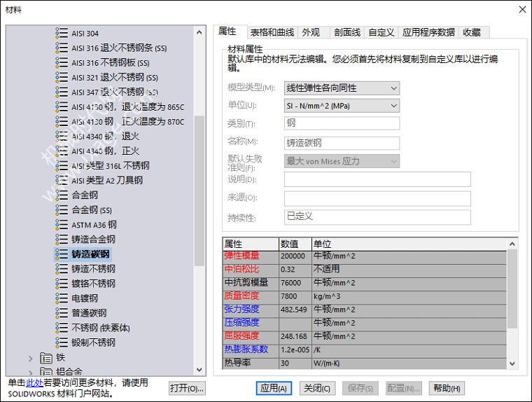The height and width of the screenshot is (402, 532).
Task: Click icon beside AISI 4340 钢，退火
Action: (x=62, y=136)
